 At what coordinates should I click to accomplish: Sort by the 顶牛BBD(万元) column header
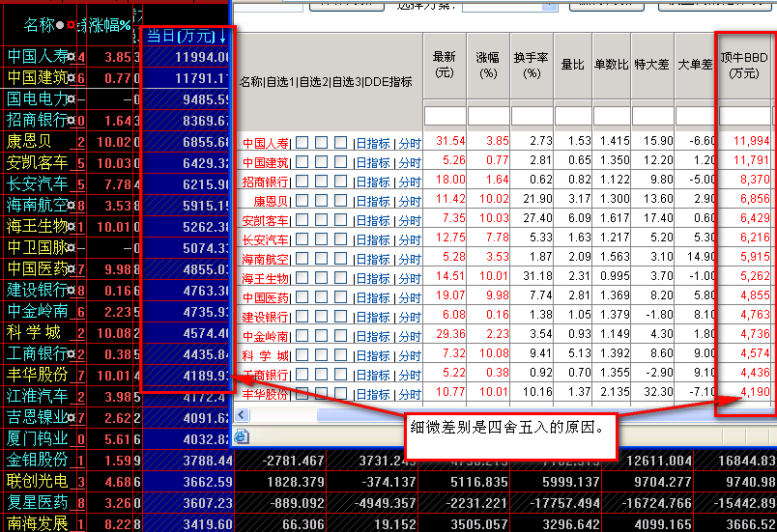pos(744,66)
